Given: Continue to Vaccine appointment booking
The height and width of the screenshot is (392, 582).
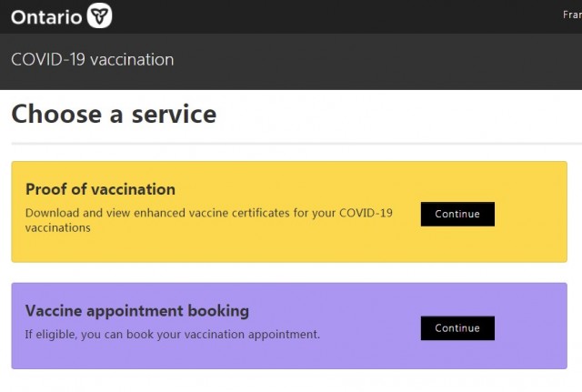Looking at the screenshot, I should coord(457,328).
